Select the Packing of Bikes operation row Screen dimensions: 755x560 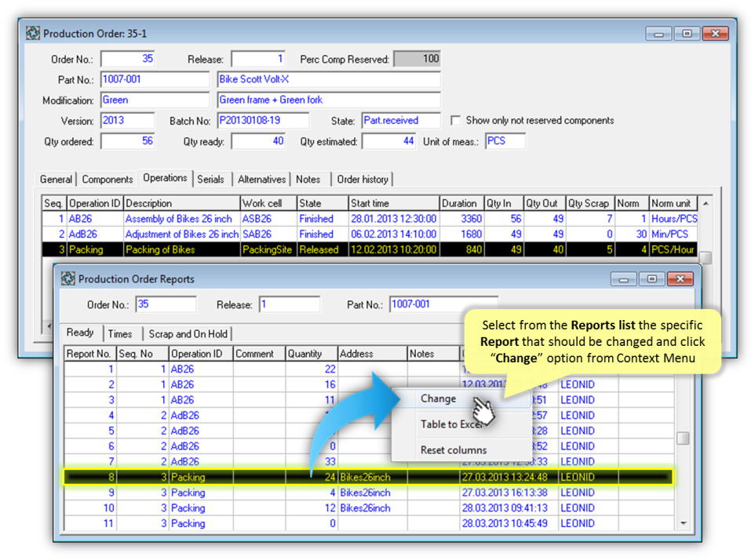coord(370,249)
